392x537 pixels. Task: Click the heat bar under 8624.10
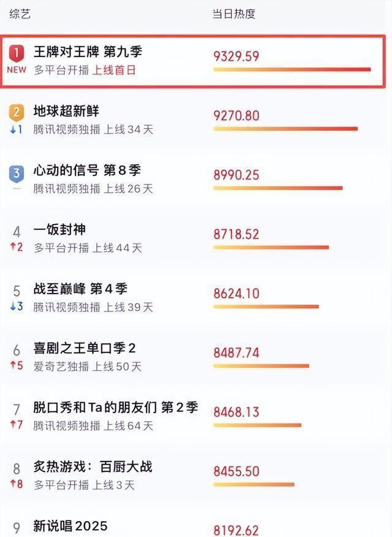(266, 307)
